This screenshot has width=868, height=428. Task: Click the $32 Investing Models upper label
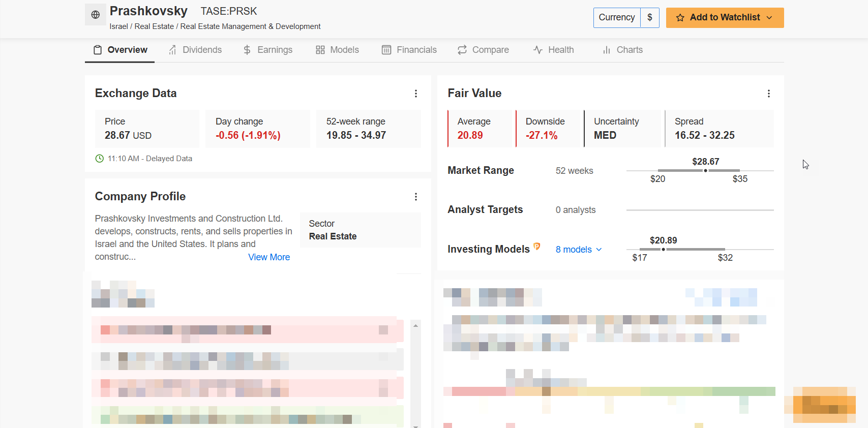725,258
